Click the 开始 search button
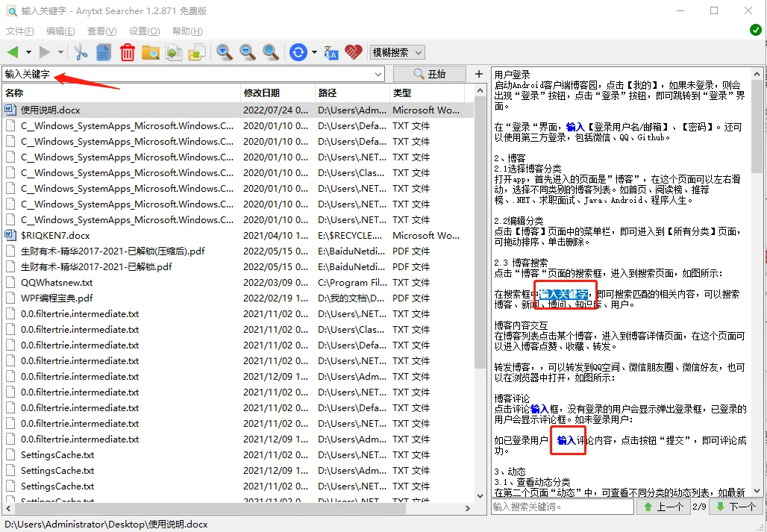This screenshot has height=532, width=767. [x=430, y=74]
